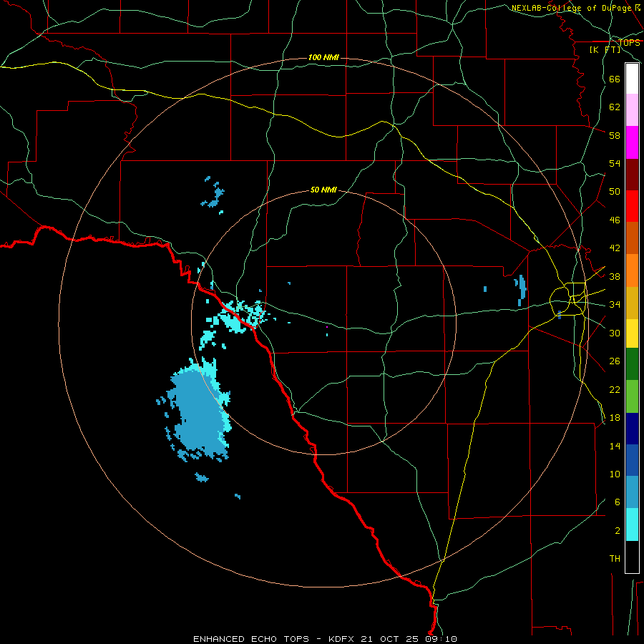
Task: Click the 26 value on the legend
Action: pos(615,361)
